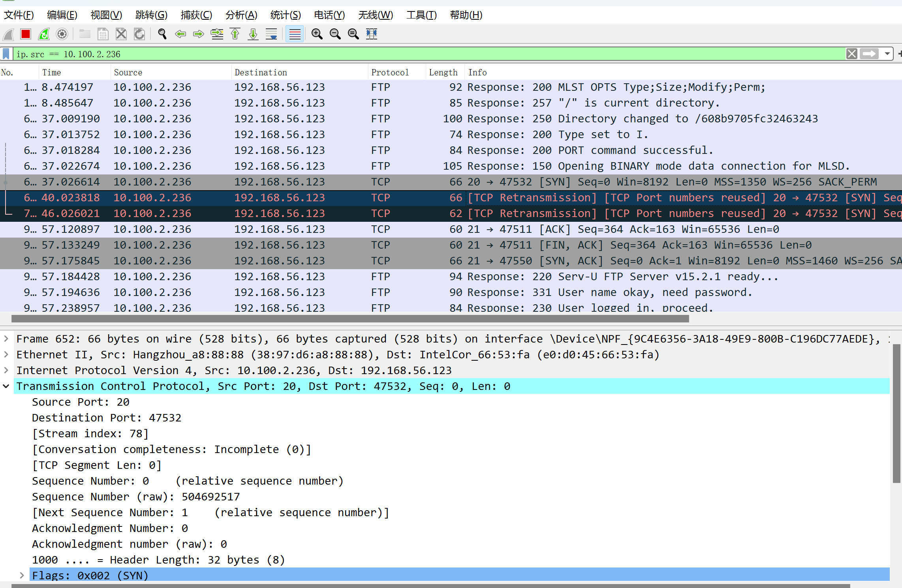Expand the Ethernet II section
The width and height of the screenshot is (902, 588).
[x=6, y=355]
